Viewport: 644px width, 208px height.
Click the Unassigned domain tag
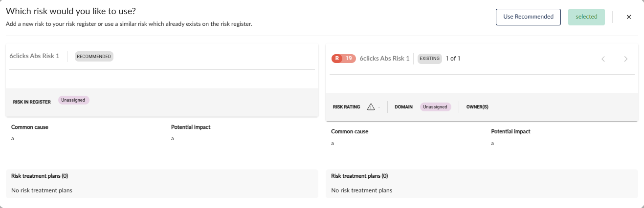pos(435,107)
